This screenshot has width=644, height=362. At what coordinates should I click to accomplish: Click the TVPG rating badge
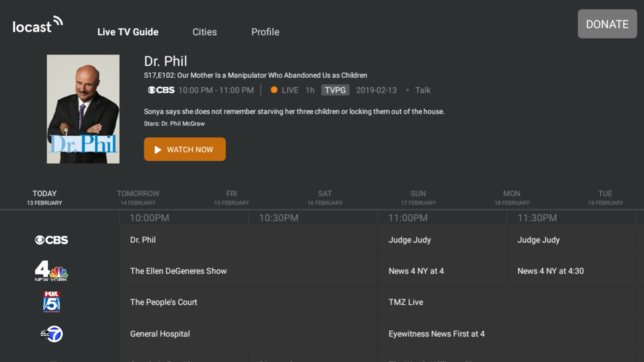coord(335,90)
